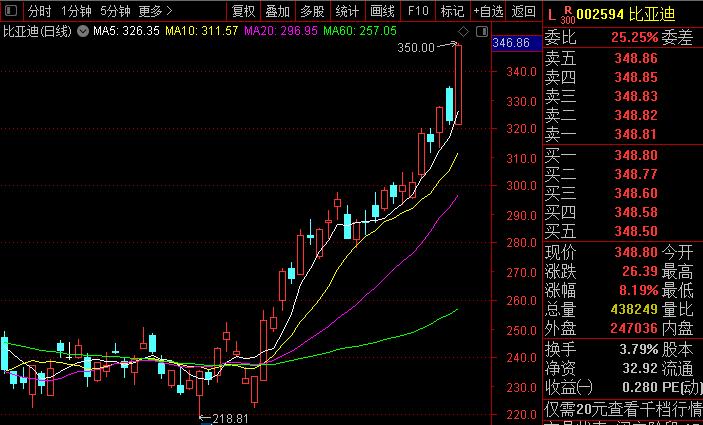Switch to 分时 intraday view

click(39, 11)
